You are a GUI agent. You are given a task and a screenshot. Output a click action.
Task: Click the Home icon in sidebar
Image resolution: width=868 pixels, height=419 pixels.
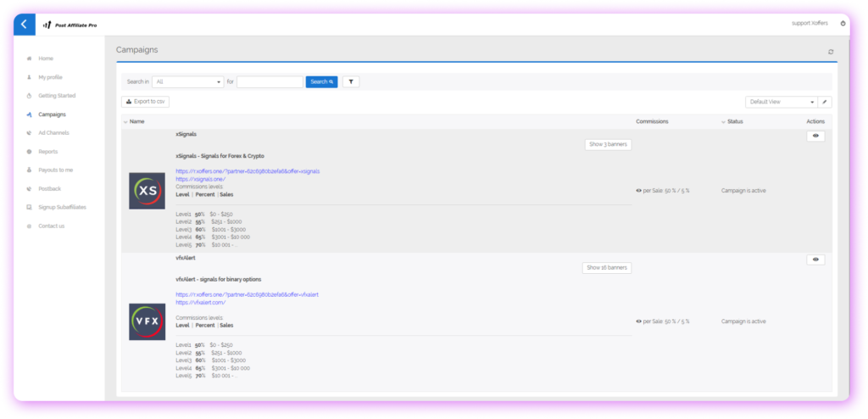coord(30,59)
